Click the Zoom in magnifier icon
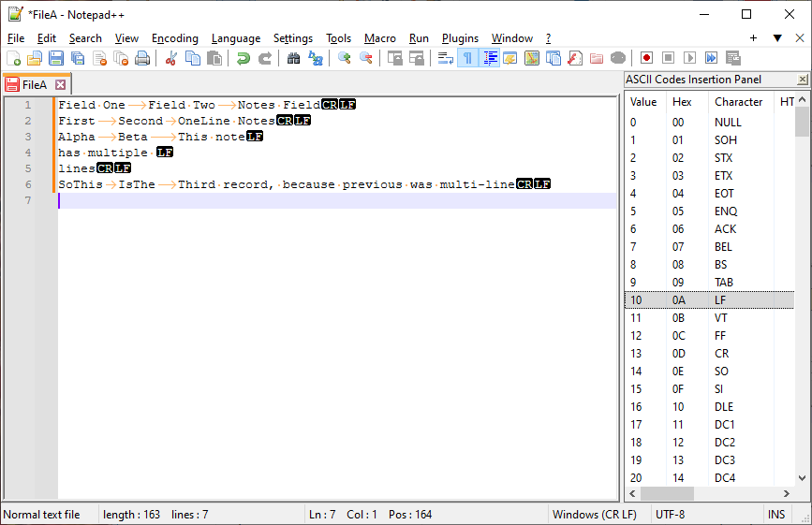This screenshot has height=525, width=812. pyautogui.click(x=345, y=58)
